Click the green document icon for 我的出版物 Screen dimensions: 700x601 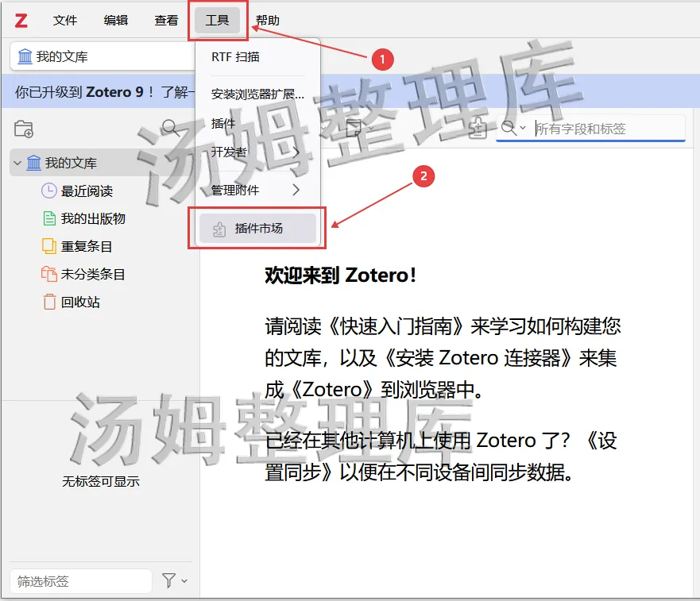[x=49, y=218]
